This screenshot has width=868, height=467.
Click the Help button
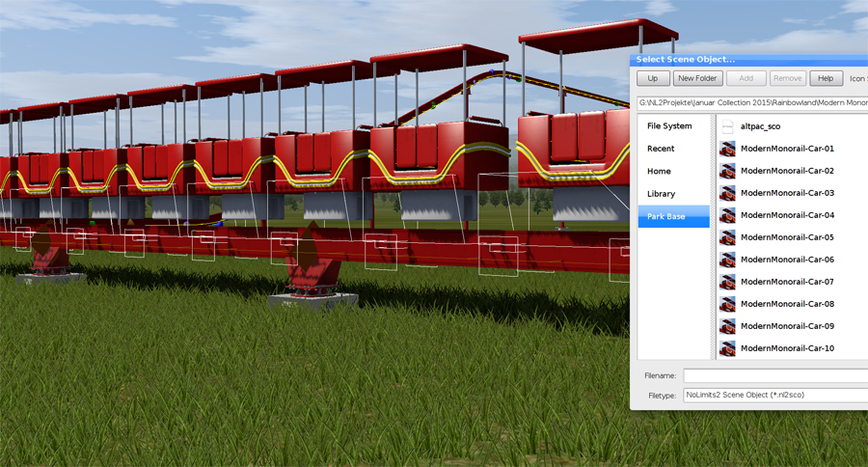[826, 78]
